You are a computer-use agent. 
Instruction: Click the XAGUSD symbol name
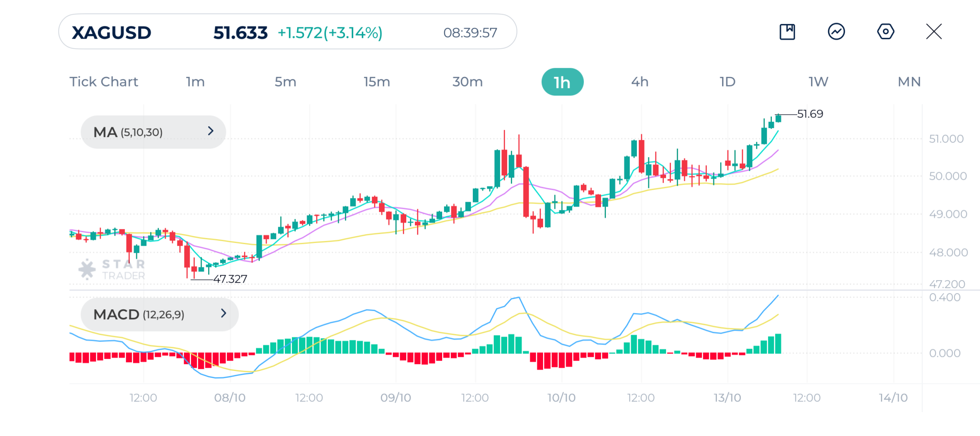click(111, 33)
